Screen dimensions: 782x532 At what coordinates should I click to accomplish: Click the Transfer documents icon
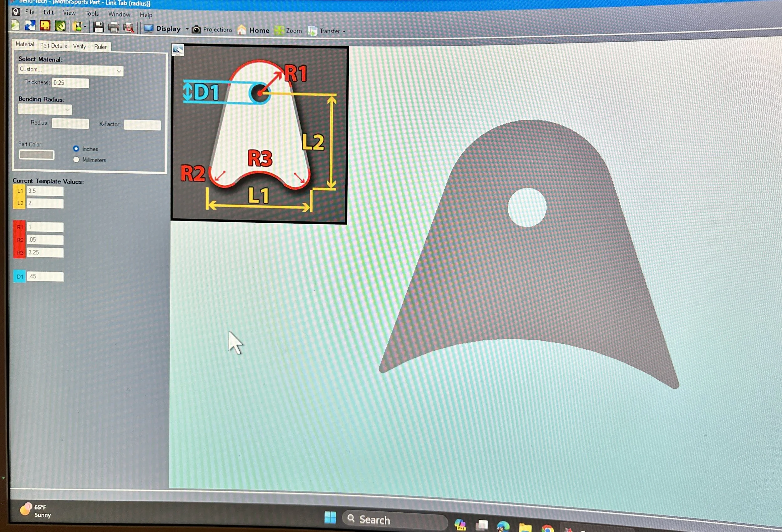point(312,31)
